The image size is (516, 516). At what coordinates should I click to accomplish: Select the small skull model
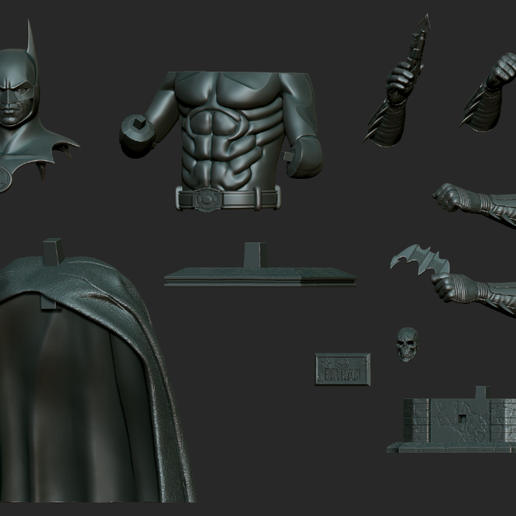pos(408,345)
